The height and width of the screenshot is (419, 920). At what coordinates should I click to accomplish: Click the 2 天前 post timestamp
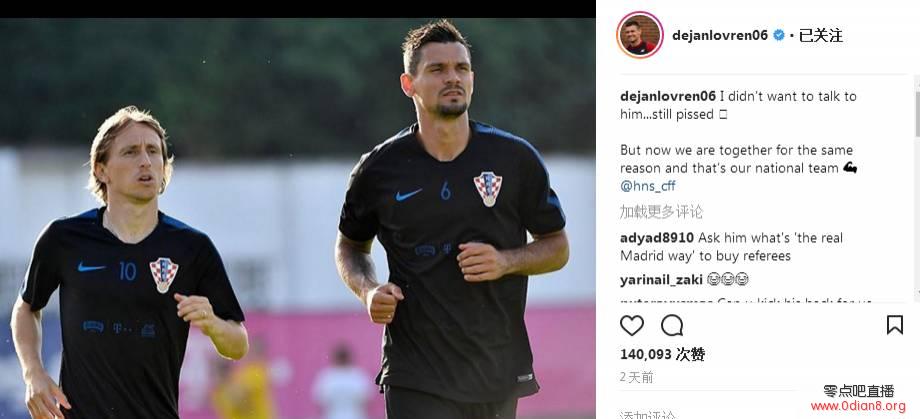click(x=637, y=377)
